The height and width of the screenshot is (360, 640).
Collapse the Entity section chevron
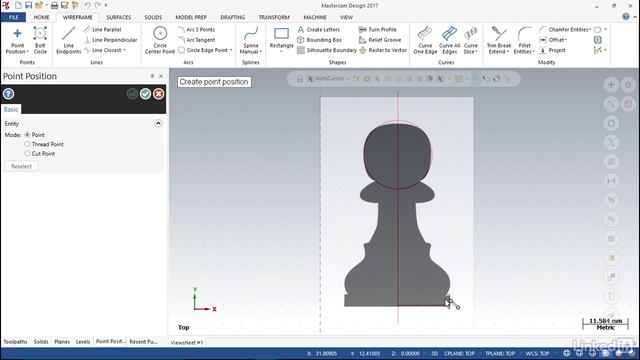pyautogui.click(x=158, y=123)
